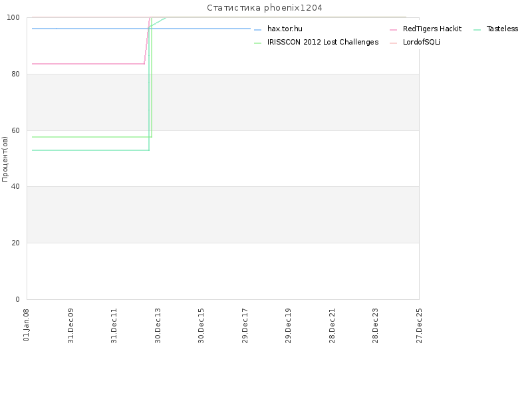Click IRISSCON 2012 Lost Challenges legend label
The width and height of the screenshot is (532, 399).
point(323,42)
